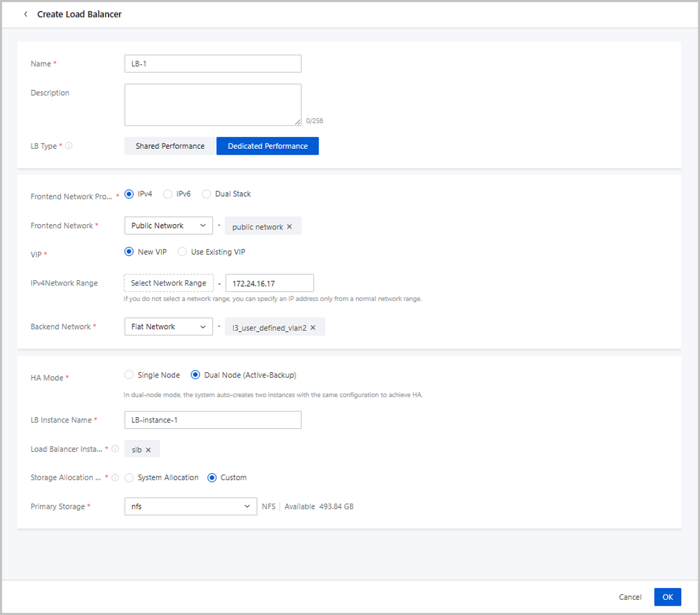Click info icon beside Load Balancer Instance label
This screenshot has height=615, width=700.
115,449
